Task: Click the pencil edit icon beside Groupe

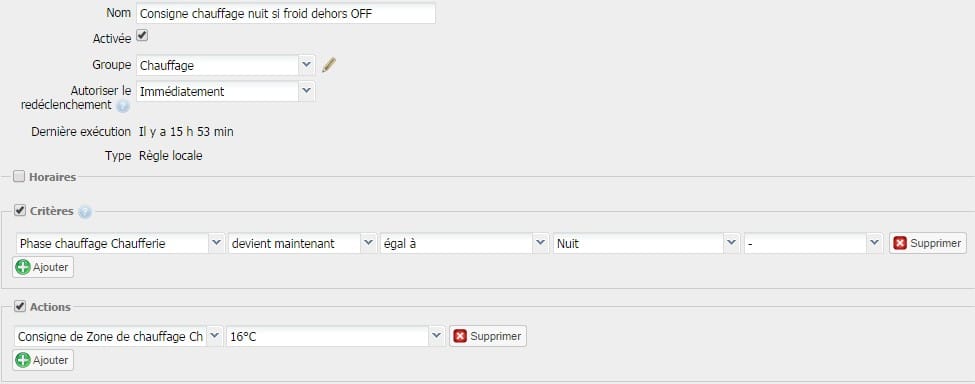Action: pos(329,65)
